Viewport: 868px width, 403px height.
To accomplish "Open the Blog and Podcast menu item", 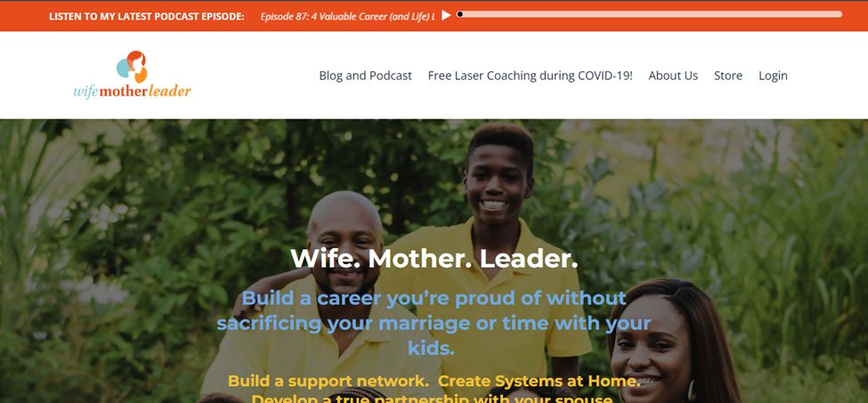I will pyautogui.click(x=365, y=76).
